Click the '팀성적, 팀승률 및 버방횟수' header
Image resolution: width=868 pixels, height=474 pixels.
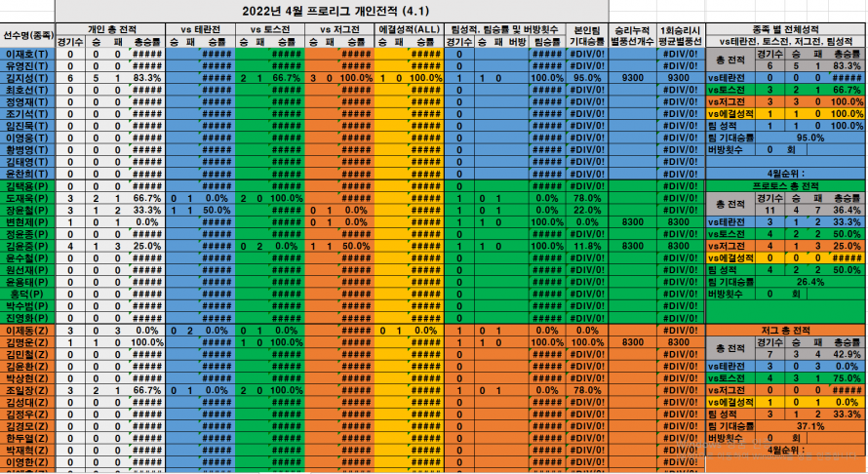tap(505, 29)
